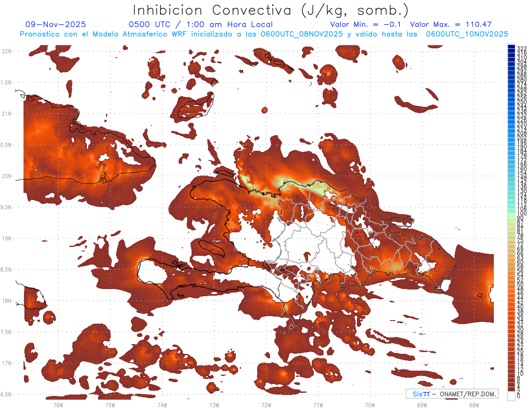Select the date text "09-Nov-2025"
This screenshot has height=411, width=532.
pos(56,25)
